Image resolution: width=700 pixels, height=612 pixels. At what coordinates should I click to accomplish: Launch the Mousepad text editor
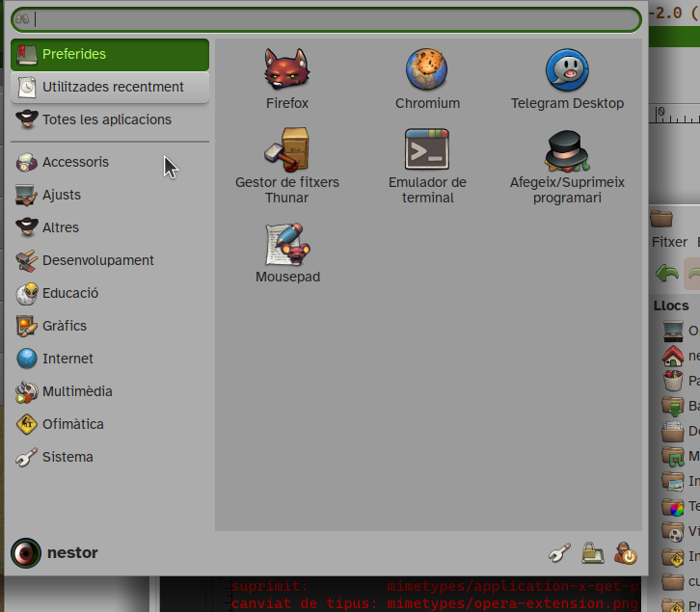[286, 253]
